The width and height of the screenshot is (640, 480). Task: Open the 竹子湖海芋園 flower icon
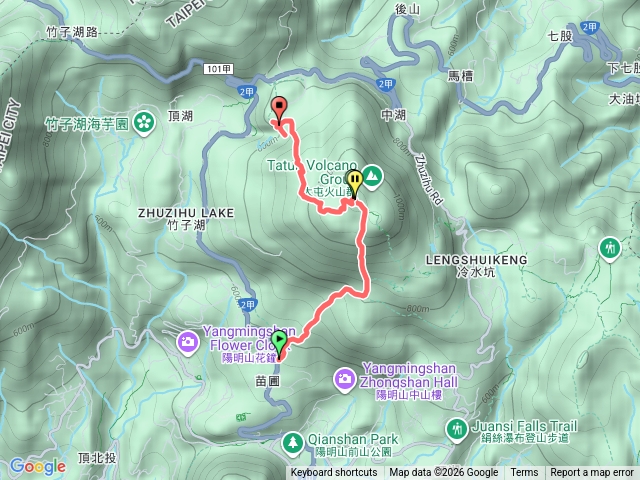144,122
